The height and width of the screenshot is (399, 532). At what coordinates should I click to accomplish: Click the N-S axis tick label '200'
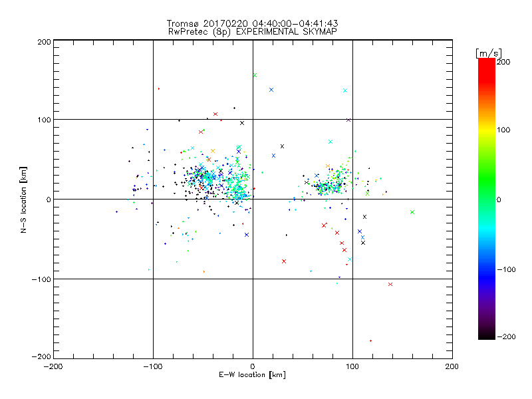(44, 42)
